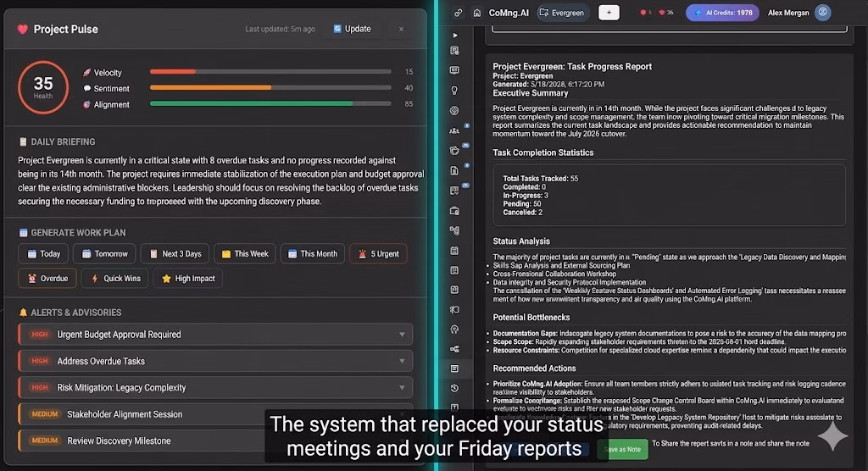
Task: Click the Daily Briefing clipboard icon
Action: click(23, 141)
